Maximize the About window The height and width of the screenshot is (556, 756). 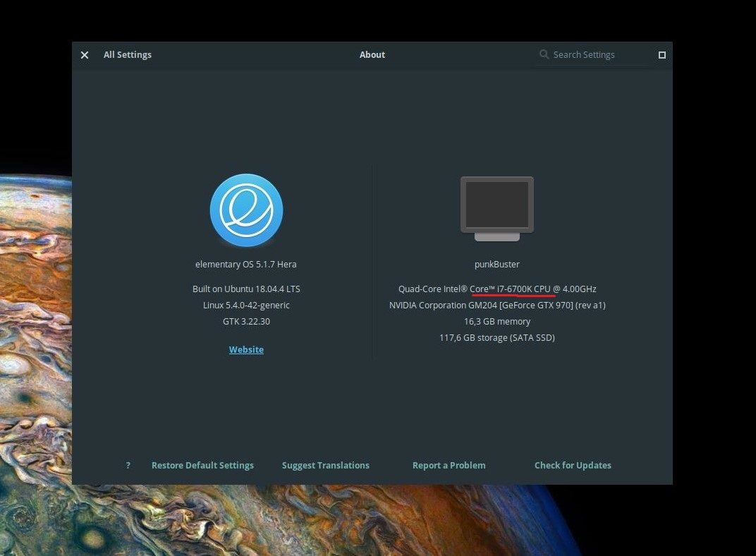(x=662, y=55)
